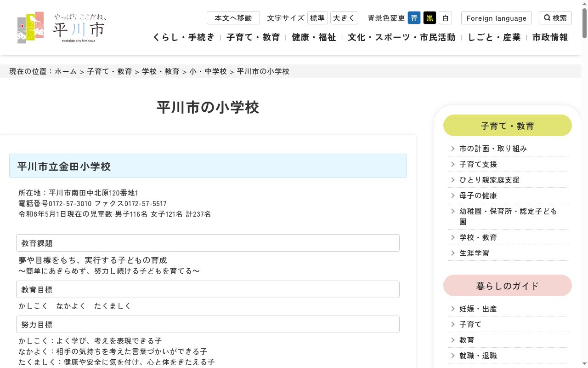Open sidebar link 子育て支援

pos(478,164)
